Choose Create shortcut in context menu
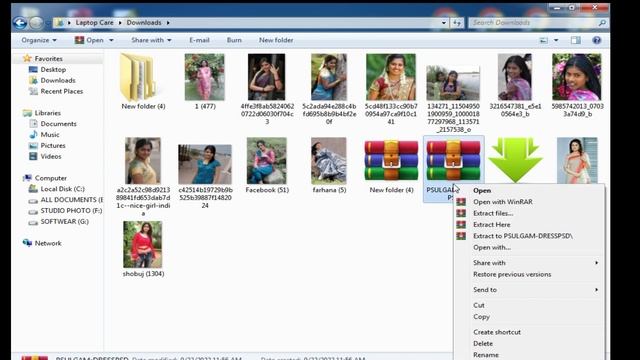Image resolution: width=640 pixels, height=360 pixels. tap(529, 332)
